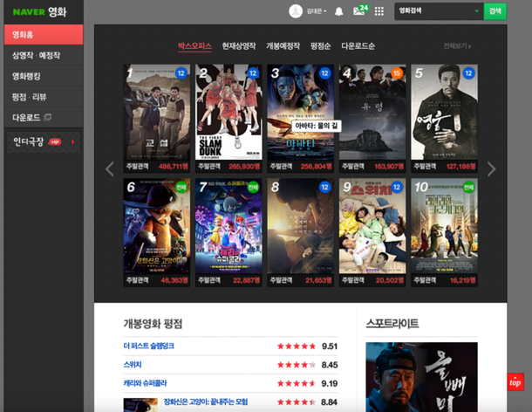Click the green 검색 button
Screen dimensions: 532x412
click(x=495, y=11)
